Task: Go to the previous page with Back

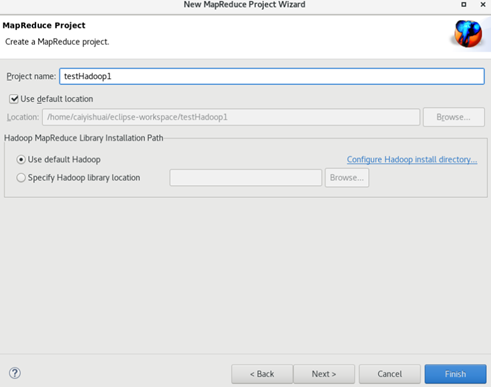Action: tap(262, 374)
